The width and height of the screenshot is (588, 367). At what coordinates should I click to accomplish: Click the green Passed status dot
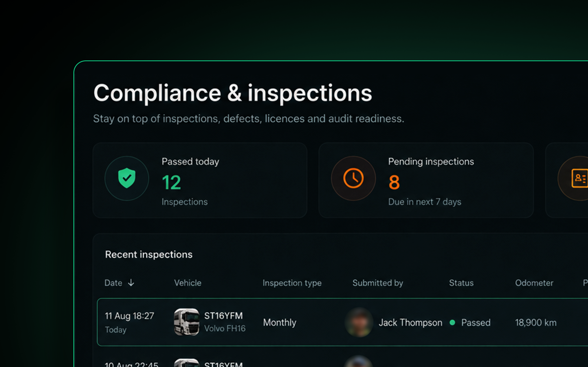tap(452, 323)
